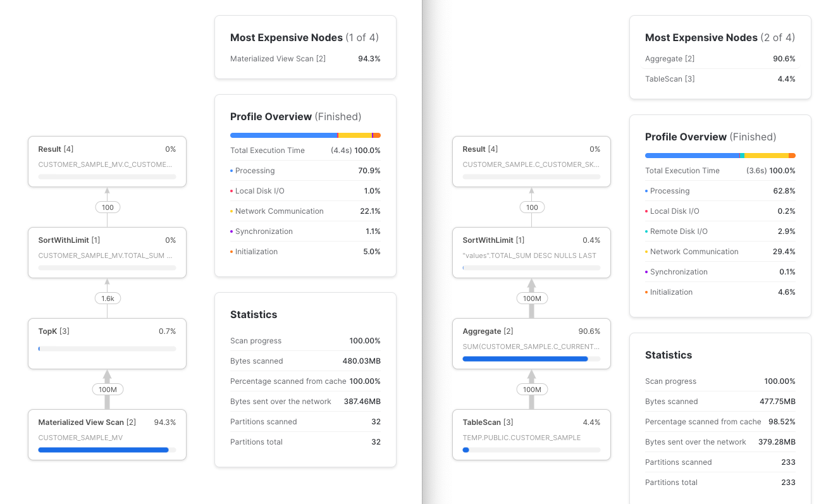This screenshot has width=814, height=504.
Task: Click the 100M label above TableScan
Action: tap(532, 390)
